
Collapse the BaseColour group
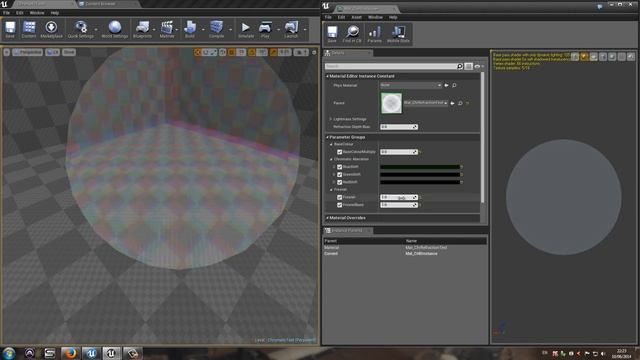331,144
